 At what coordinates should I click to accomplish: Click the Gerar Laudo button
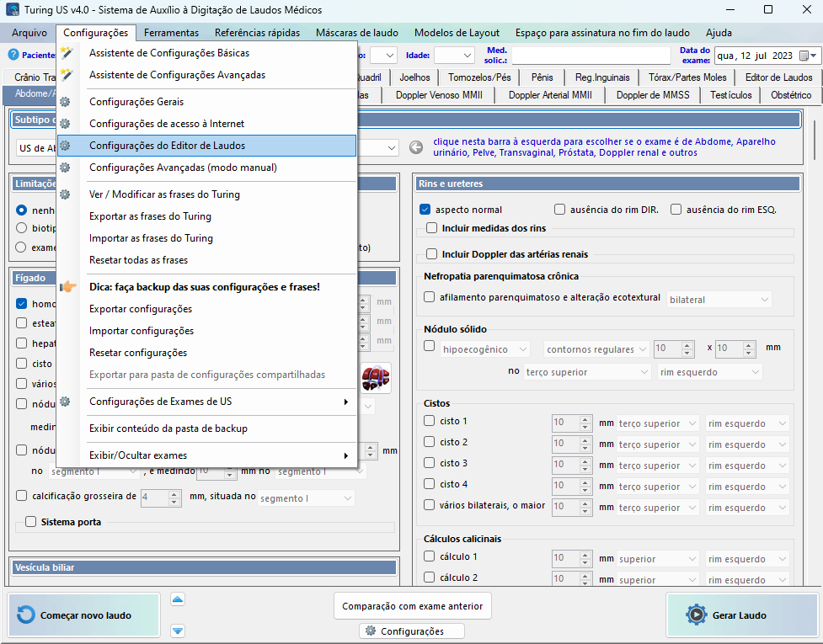click(x=740, y=615)
